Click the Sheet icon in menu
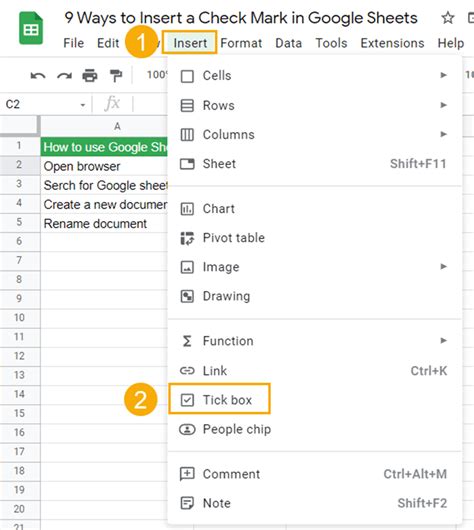Screen dimensions: 474x530 (187, 164)
